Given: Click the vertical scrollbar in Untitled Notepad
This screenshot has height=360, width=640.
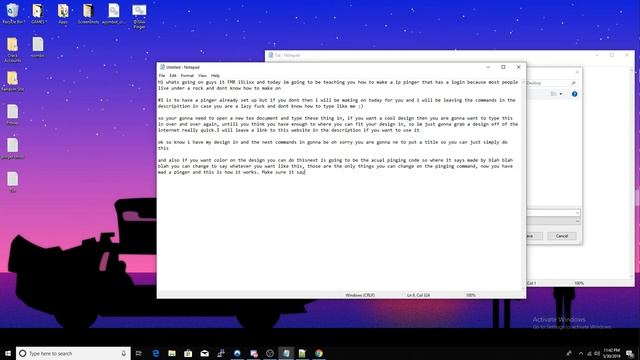Looking at the screenshot, I should point(523,185).
